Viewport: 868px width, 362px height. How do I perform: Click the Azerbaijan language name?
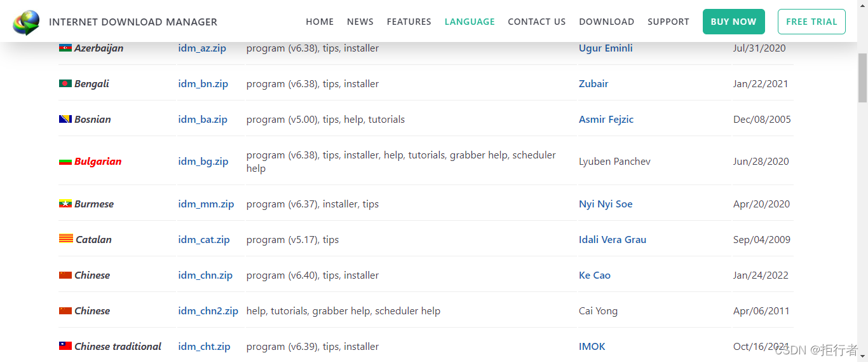(x=99, y=48)
